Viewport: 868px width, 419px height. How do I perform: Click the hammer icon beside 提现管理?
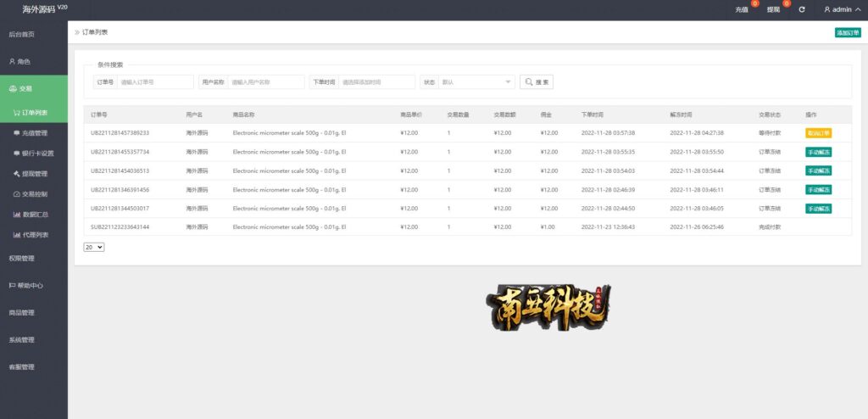[16, 174]
